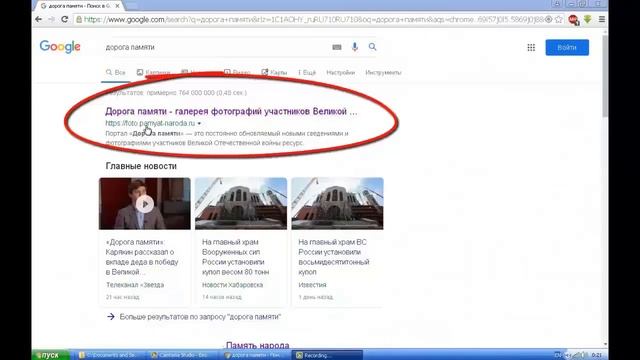Open the on-screen keyboard icon
The height and width of the screenshot is (360, 640).
point(337,47)
